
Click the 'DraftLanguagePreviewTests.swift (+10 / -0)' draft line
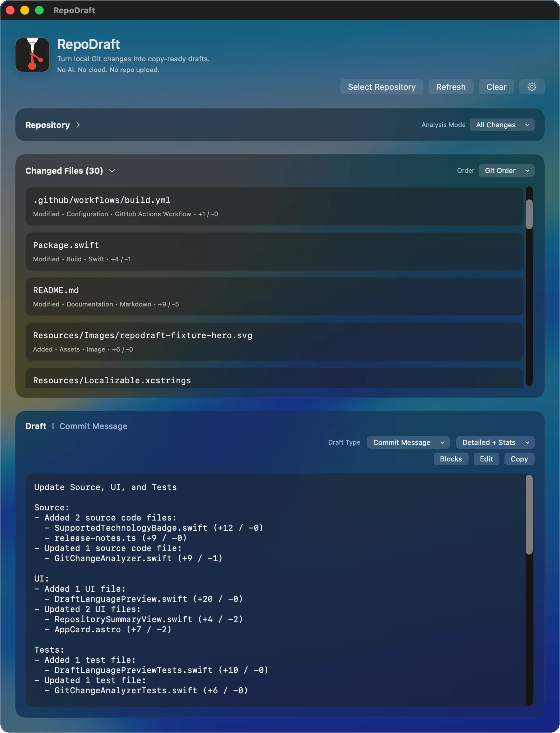tap(161, 670)
